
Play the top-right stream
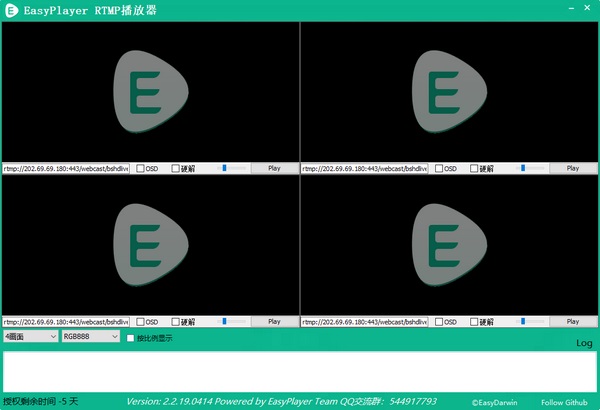coord(573,168)
